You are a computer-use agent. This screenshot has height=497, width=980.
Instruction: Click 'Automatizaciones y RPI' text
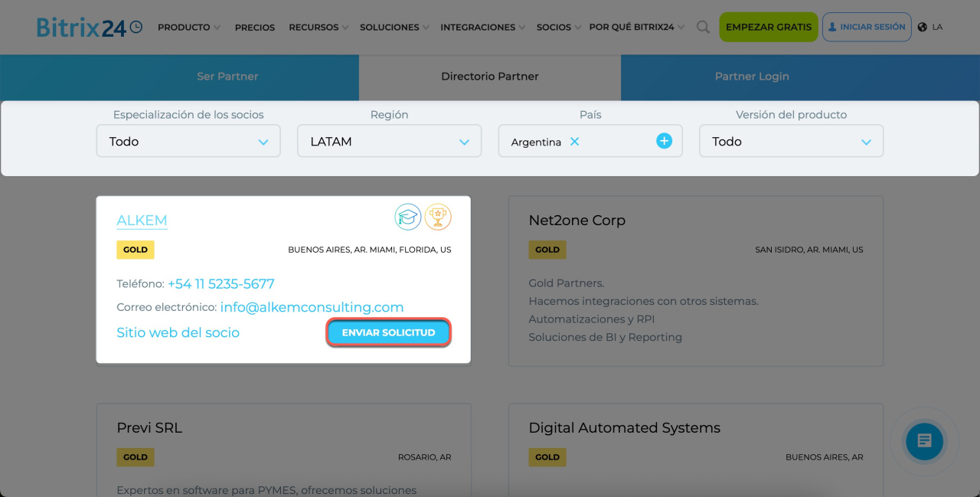592,319
